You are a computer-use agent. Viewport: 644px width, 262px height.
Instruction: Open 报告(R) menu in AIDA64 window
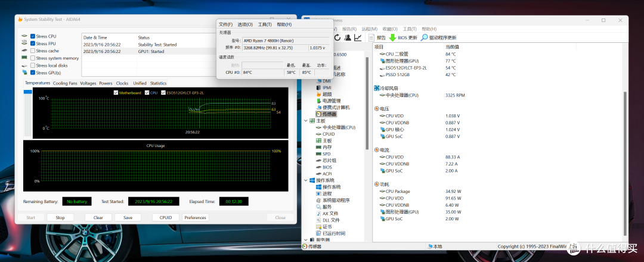pos(349,29)
